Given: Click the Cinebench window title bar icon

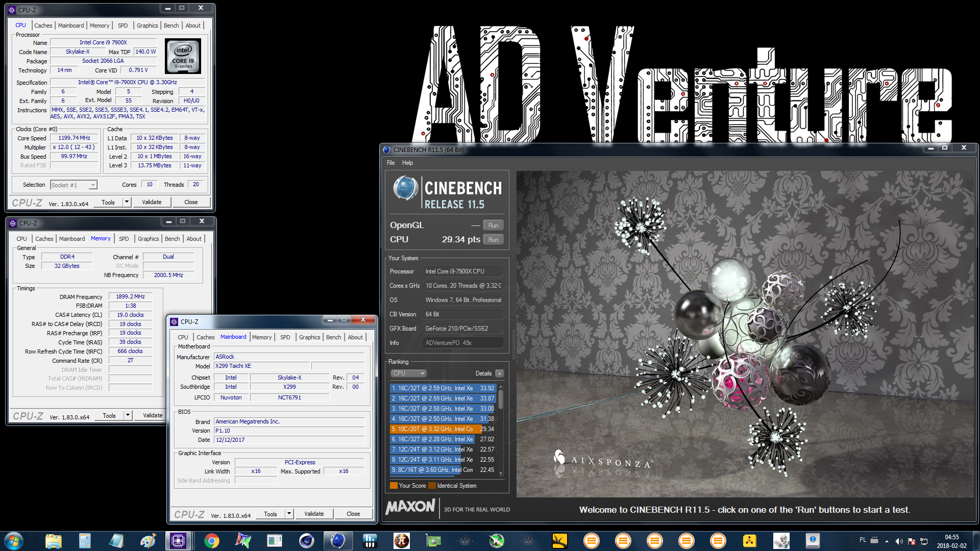Looking at the screenshot, I should pyautogui.click(x=386, y=149).
